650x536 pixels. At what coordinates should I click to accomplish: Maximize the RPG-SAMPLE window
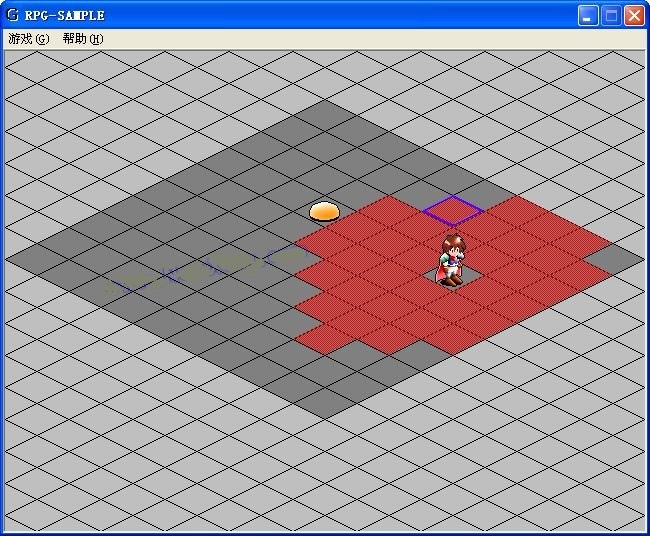point(611,16)
